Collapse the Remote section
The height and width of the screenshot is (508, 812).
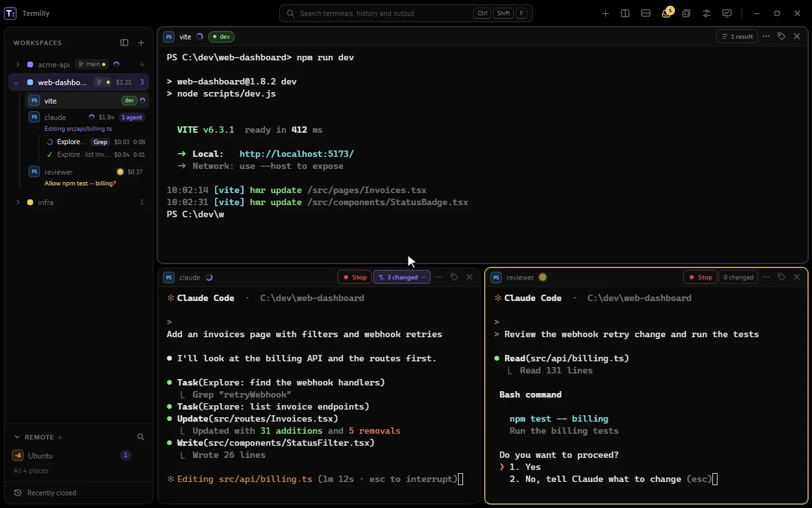click(17, 437)
